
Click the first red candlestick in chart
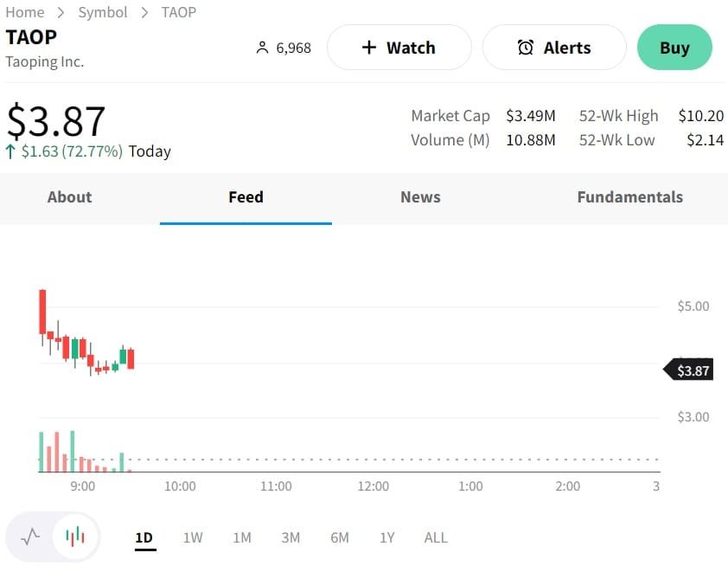point(42,312)
